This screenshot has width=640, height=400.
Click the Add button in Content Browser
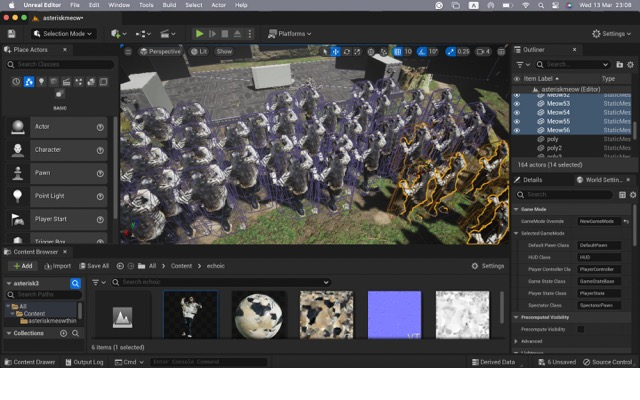coord(22,266)
